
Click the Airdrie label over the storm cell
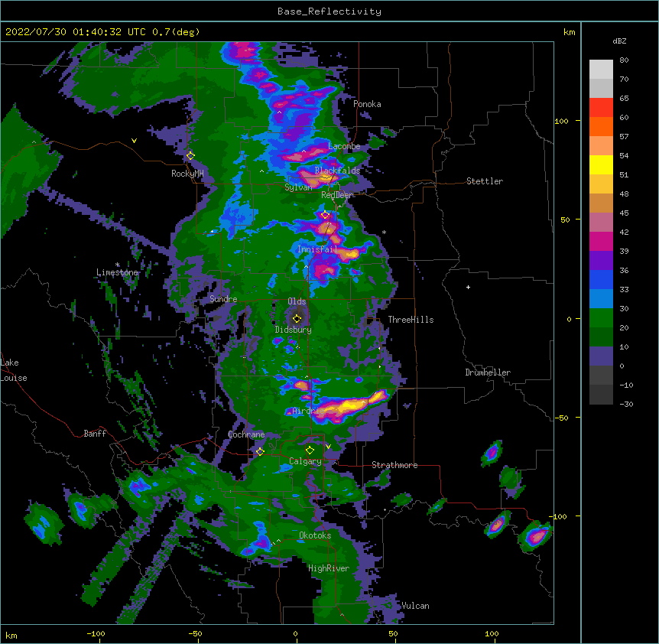tap(307, 411)
